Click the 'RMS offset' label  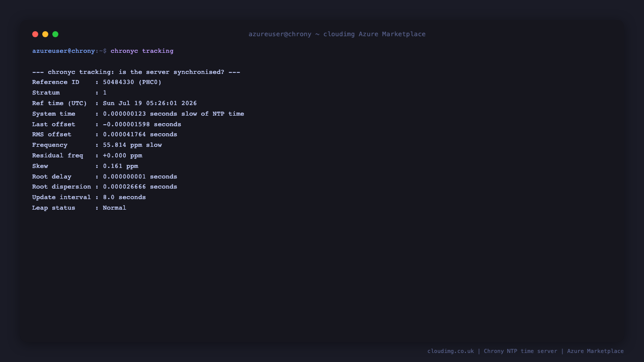pyautogui.click(x=52, y=135)
